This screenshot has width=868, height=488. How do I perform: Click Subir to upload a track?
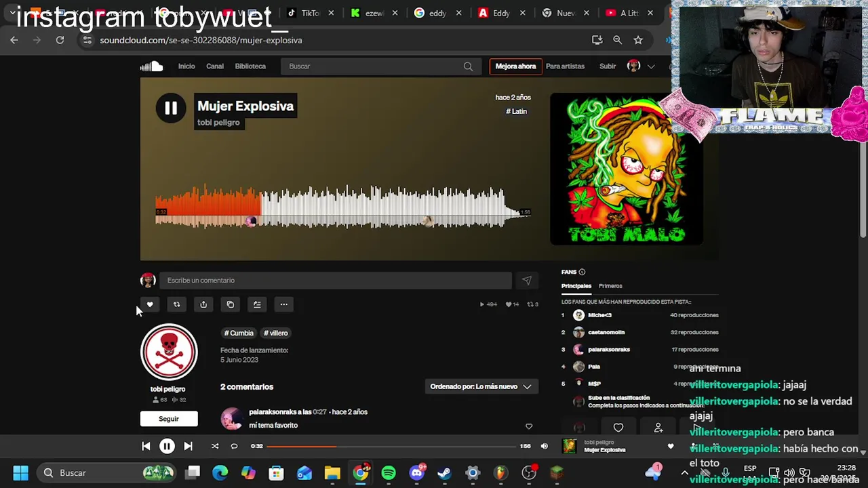[608, 66]
